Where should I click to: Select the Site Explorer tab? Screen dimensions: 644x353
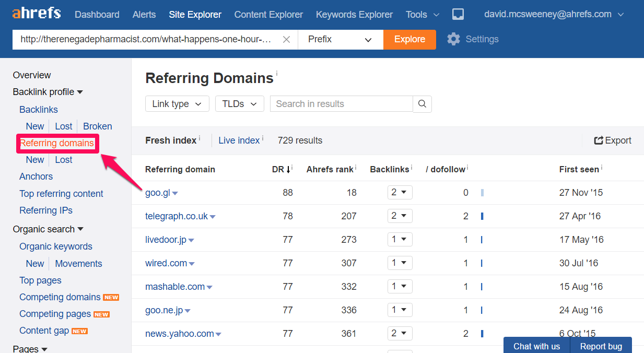195,15
